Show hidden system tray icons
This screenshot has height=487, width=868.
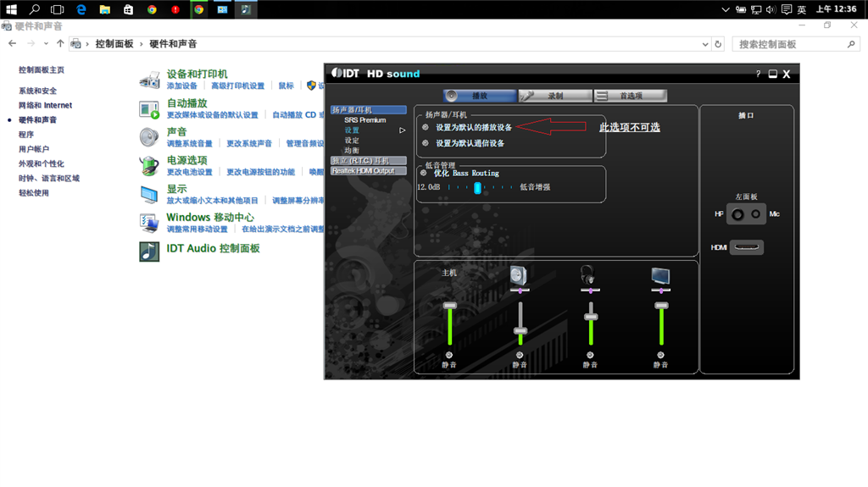726,9
